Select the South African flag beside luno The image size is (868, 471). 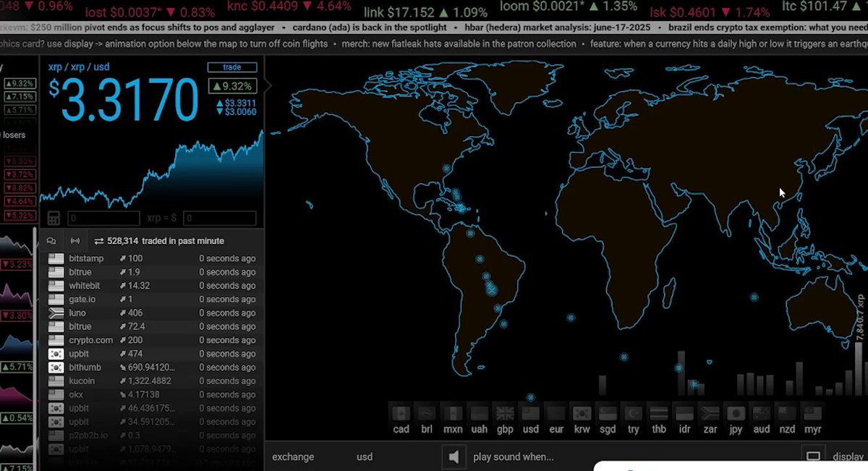(x=56, y=313)
